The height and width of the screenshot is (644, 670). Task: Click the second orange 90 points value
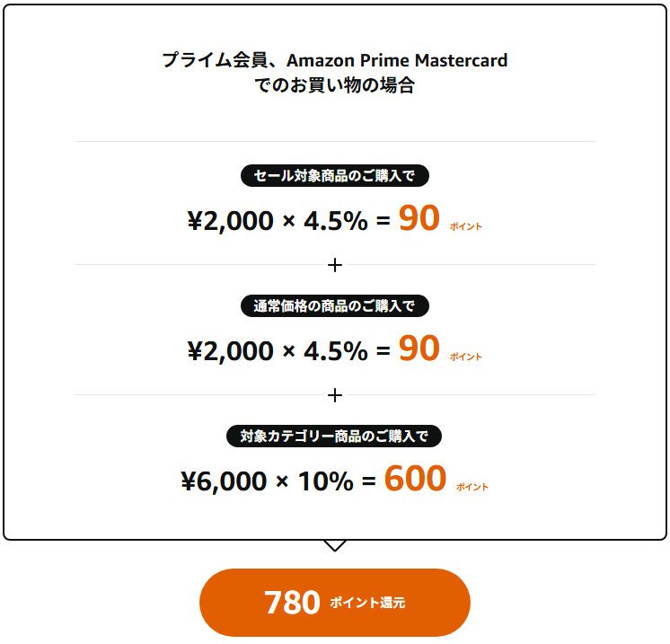(419, 348)
